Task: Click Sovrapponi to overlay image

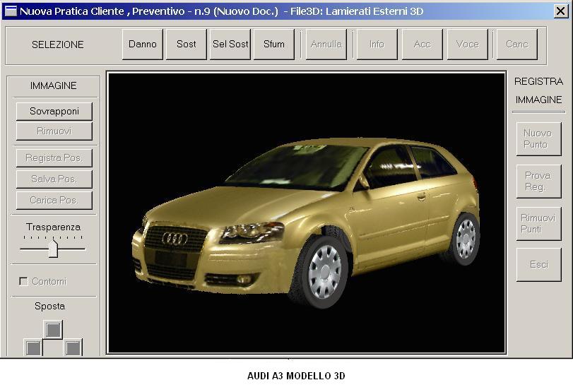Action: [54, 111]
